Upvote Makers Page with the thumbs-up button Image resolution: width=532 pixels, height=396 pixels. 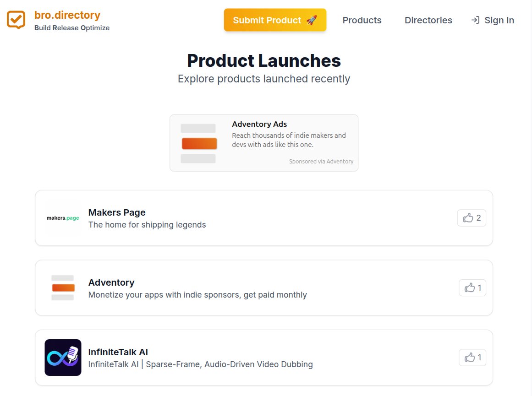pos(471,217)
